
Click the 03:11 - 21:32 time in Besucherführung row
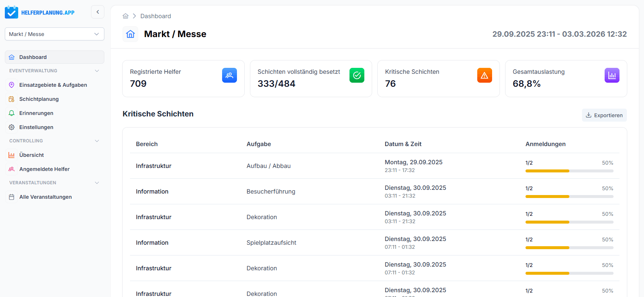(x=400, y=196)
